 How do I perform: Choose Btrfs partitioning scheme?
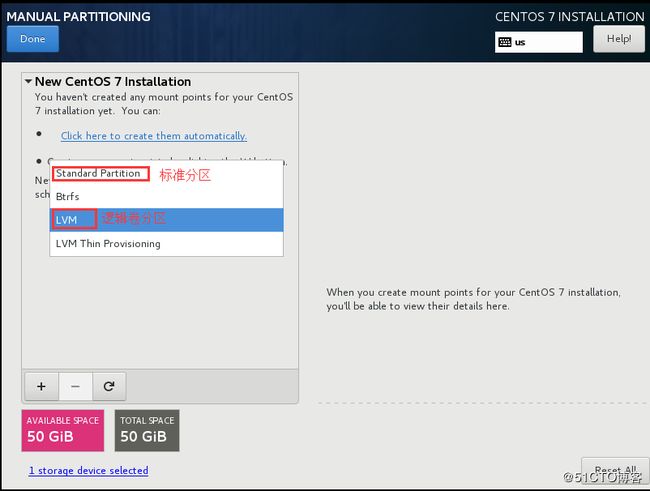[x=166, y=197]
